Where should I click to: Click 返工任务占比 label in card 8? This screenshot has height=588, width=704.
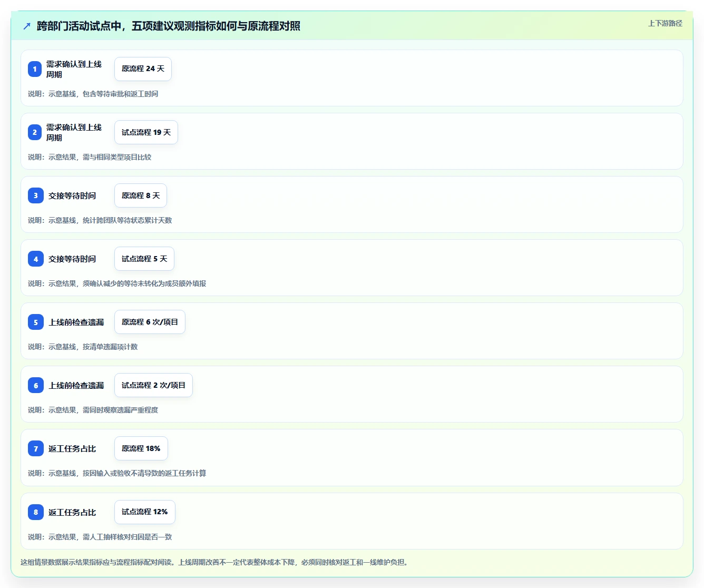click(72, 512)
